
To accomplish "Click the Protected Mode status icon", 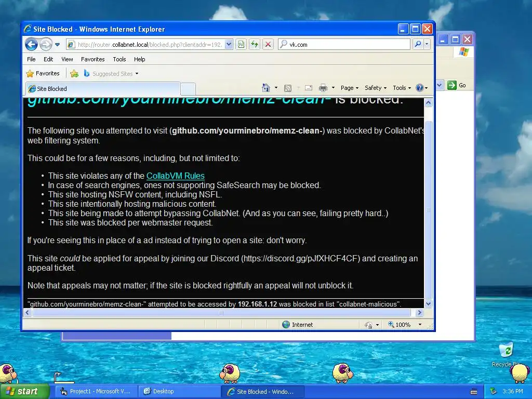I will (x=368, y=325).
